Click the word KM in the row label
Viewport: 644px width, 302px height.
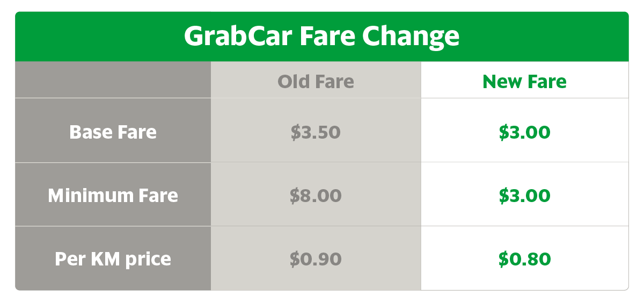pos(101,259)
